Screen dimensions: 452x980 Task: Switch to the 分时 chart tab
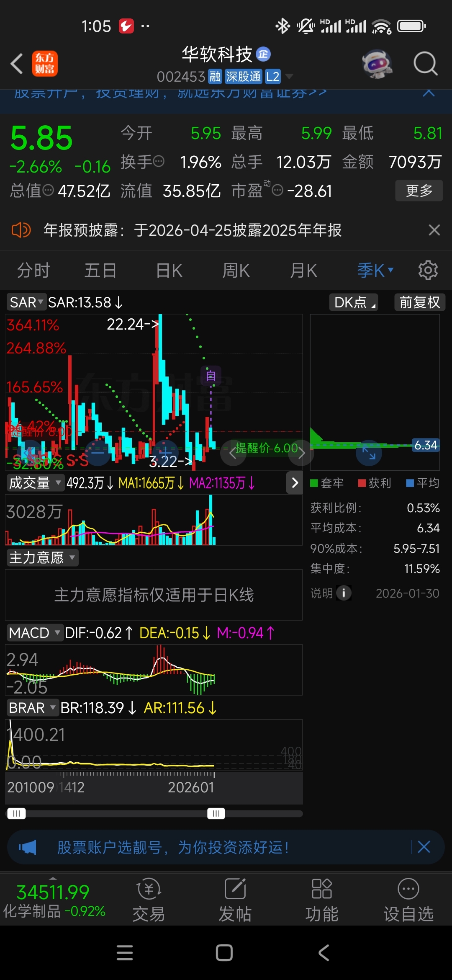coord(33,271)
